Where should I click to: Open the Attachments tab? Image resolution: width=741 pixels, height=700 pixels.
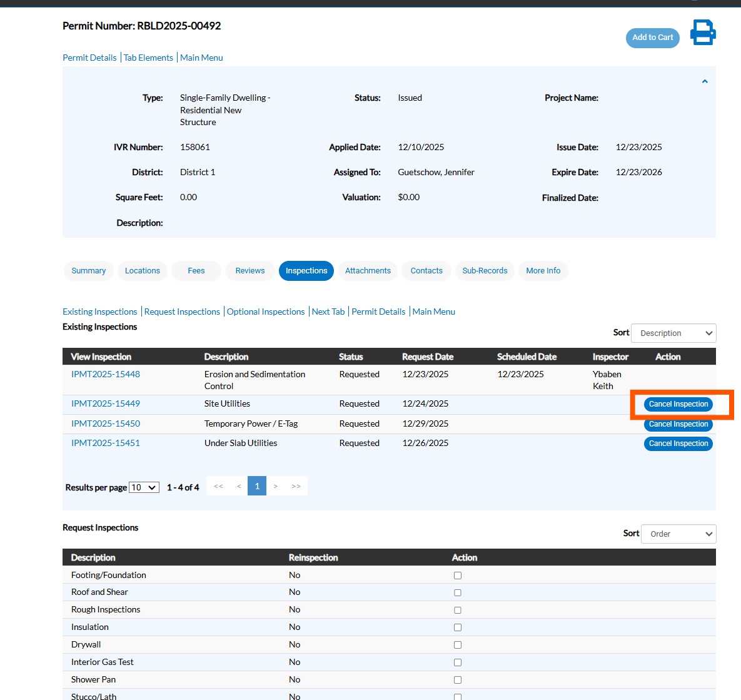tap(368, 271)
